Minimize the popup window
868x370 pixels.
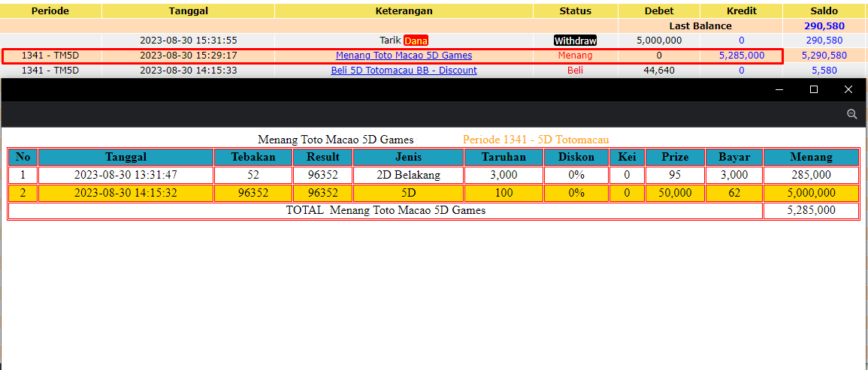[x=779, y=89]
